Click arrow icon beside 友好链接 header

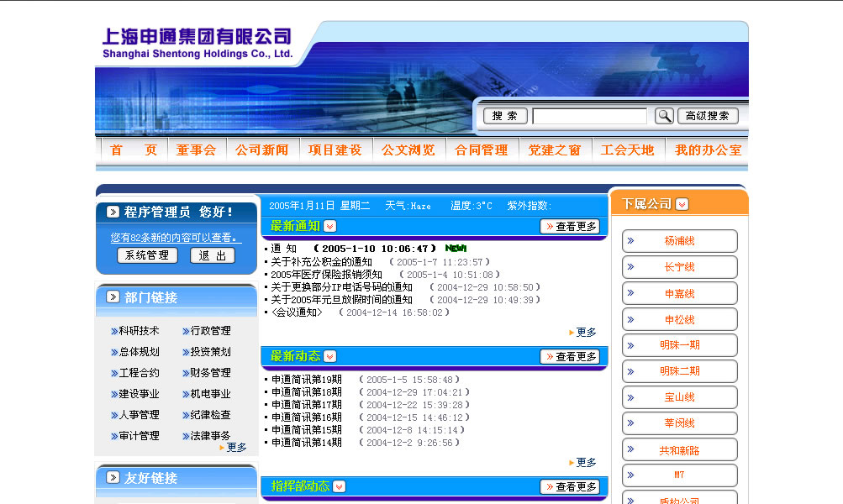pos(113,477)
